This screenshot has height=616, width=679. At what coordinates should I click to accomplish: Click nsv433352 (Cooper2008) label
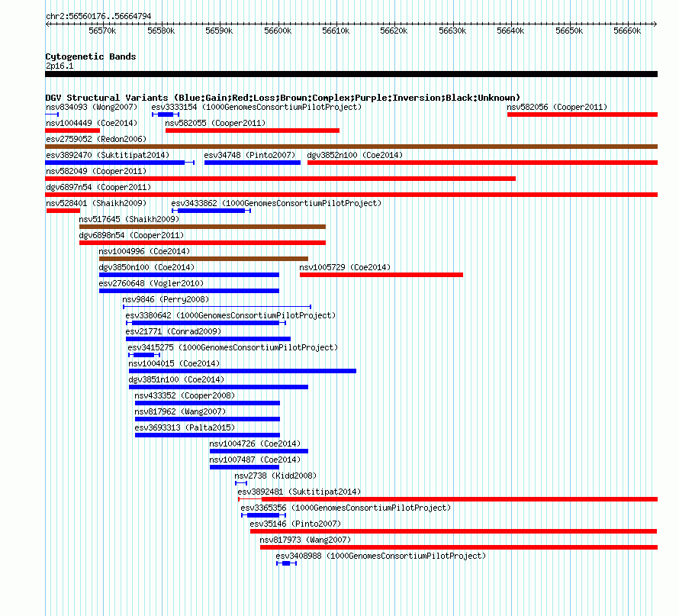[185, 395]
